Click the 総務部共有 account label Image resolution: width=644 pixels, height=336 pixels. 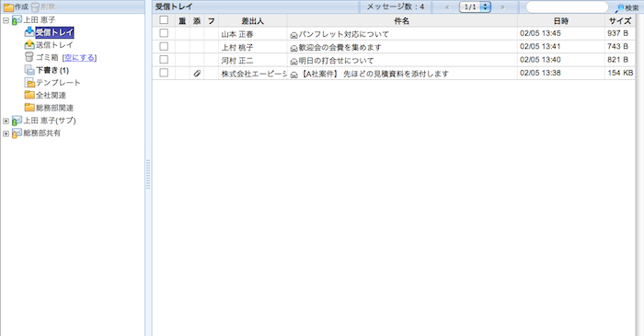(42, 133)
